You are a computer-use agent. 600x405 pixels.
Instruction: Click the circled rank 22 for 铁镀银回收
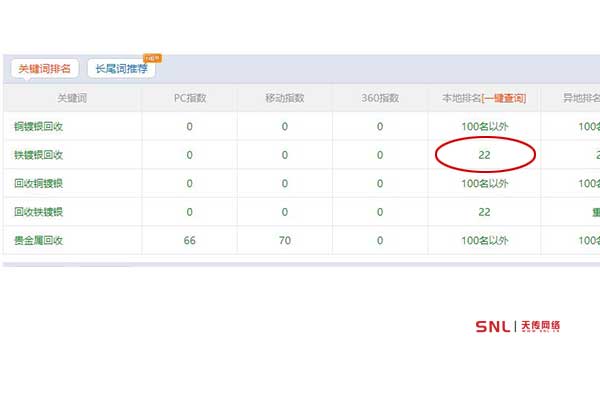484,155
